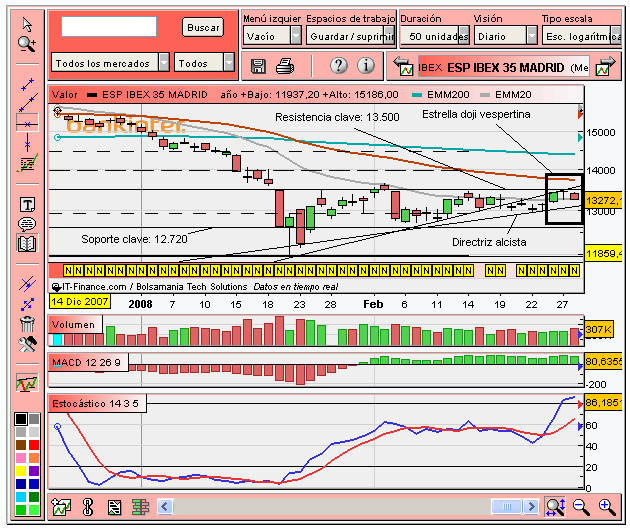This screenshot has width=630, height=529.
Task: Pick the purple color swatch
Action: (x=34, y=471)
